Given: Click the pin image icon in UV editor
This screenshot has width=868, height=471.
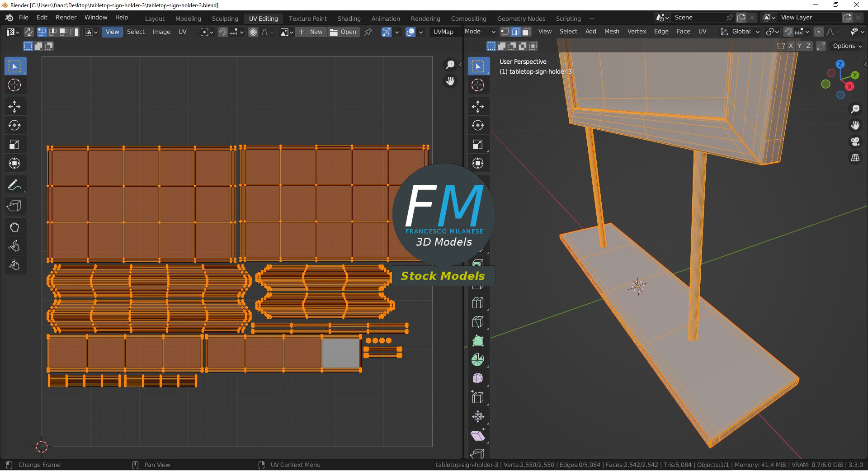Looking at the screenshot, I should 368,32.
